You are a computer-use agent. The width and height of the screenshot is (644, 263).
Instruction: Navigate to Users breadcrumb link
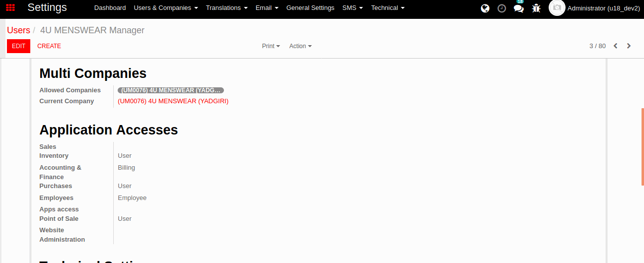(18, 30)
